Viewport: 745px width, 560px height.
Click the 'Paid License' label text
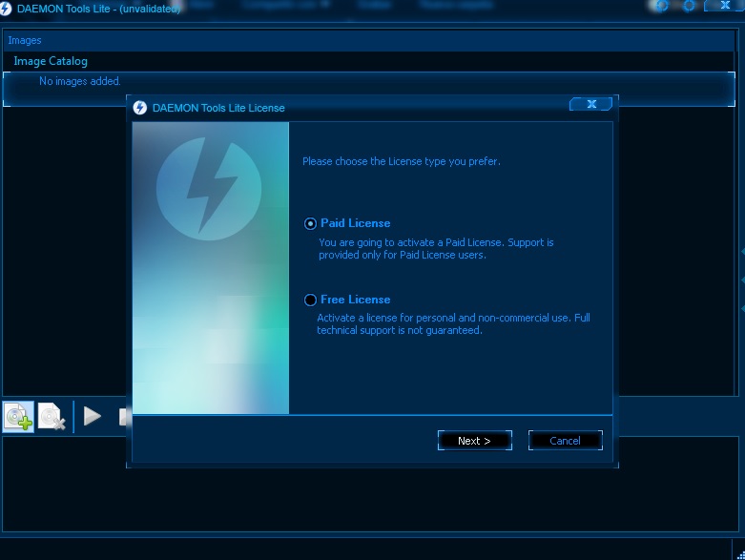point(356,223)
